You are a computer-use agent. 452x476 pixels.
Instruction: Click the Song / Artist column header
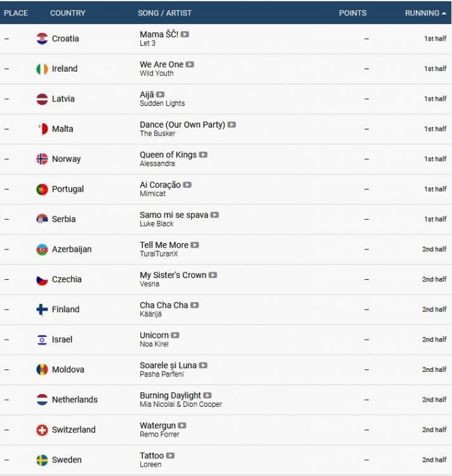[x=164, y=13]
